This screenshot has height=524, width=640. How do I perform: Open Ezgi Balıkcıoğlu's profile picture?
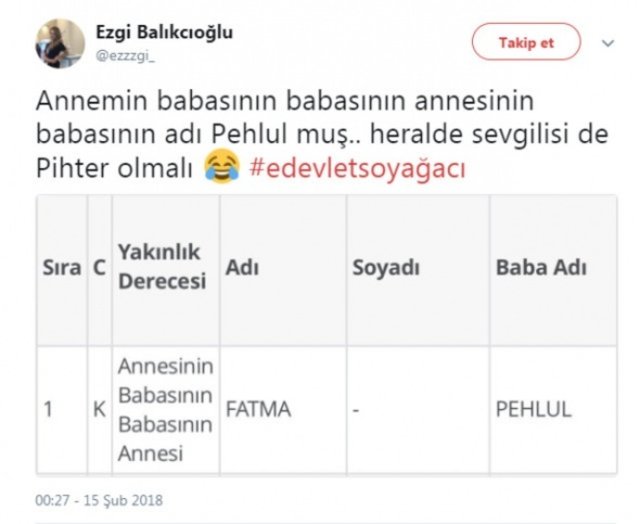[x=60, y=43]
